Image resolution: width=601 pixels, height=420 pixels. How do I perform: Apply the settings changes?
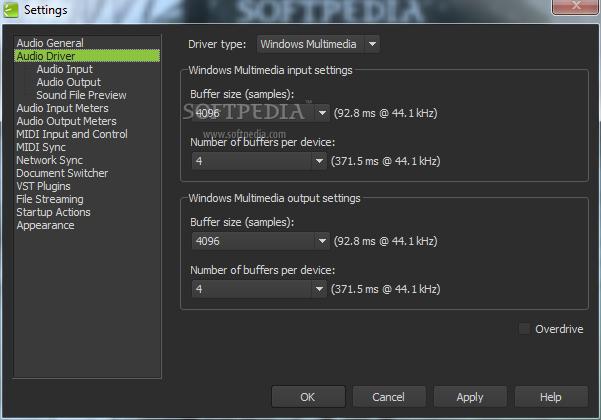point(470,397)
